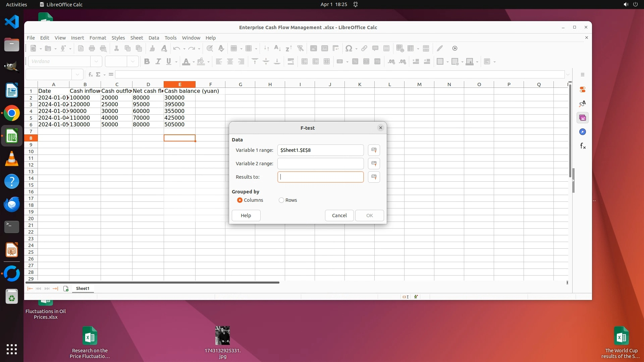Select the Columns grouping option
The width and height of the screenshot is (644, 362).
240,200
